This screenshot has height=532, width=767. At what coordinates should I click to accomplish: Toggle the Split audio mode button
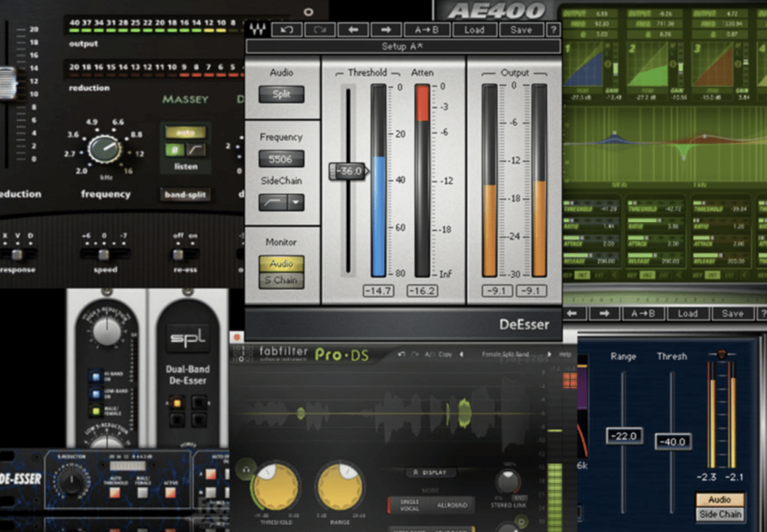click(x=281, y=94)
